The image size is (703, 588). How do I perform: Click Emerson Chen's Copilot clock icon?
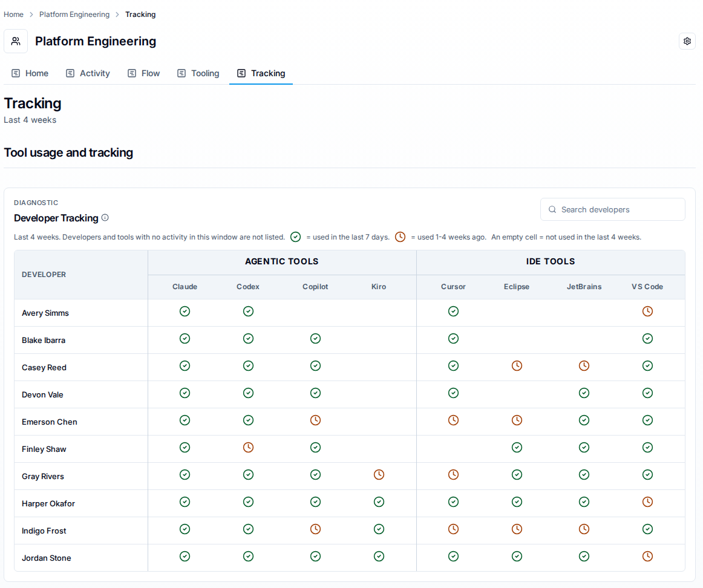[316, 420]
